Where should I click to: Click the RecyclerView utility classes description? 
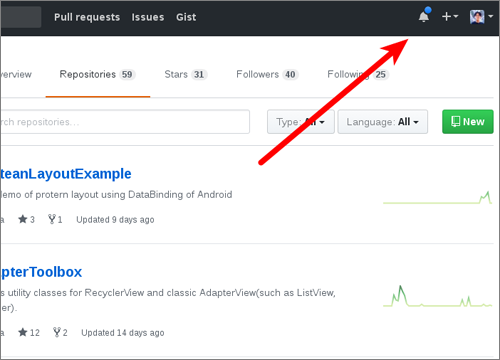click(x=168, y=300)
